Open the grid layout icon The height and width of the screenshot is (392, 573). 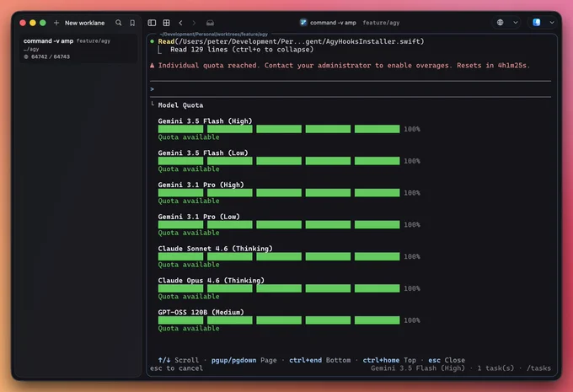coord(166,23)
